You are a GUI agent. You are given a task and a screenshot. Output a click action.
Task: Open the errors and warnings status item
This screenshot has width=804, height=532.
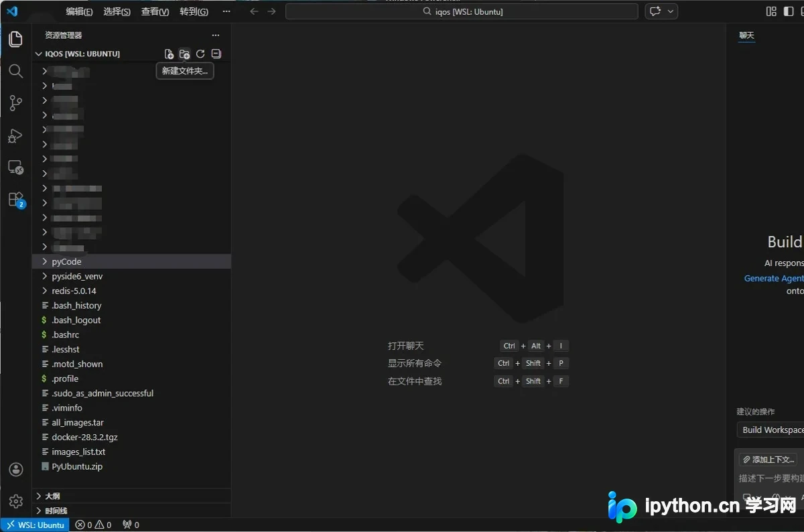coord(93,525)
